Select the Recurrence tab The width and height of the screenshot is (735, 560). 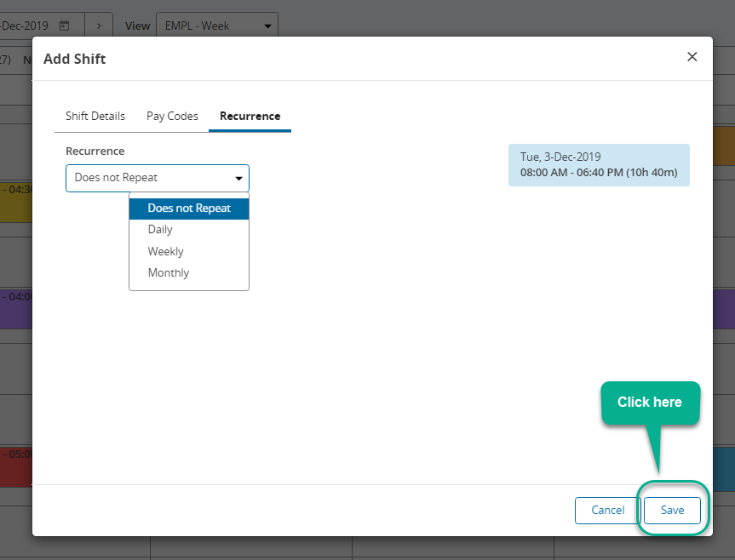(250, 116)
